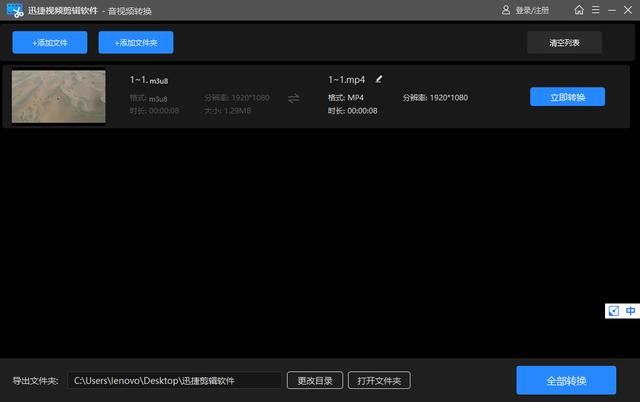Select the source file name 1~1.m3u8
This screenshot has width=640, height=402.
[x=149, y=80]
